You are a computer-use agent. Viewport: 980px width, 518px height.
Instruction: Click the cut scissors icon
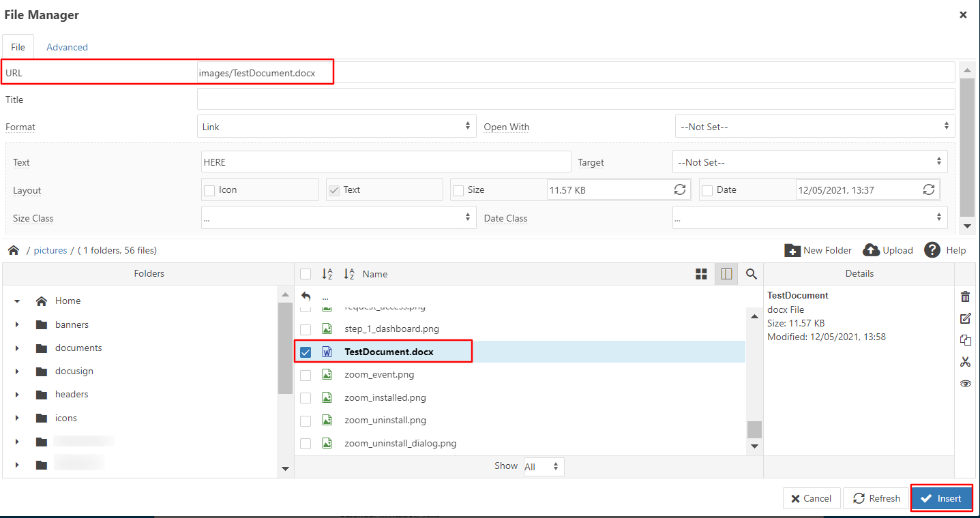tap(965, 362)
